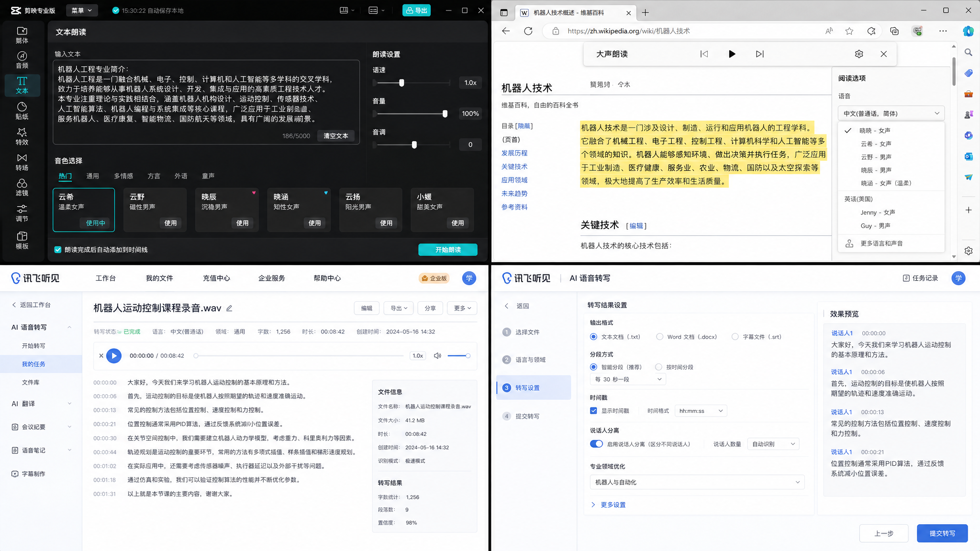Open 充值中心 in 讯飞听见 top menu
The width and height of the screenshot is (980, 551).
[216, 278]
